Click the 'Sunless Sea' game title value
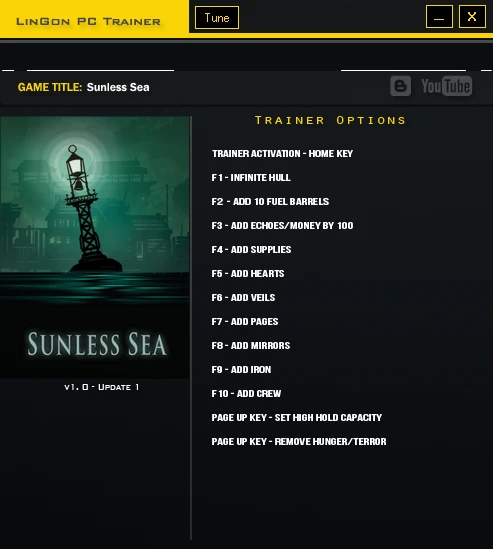Viewport: 493px width, 549px height. pos(118,87)
